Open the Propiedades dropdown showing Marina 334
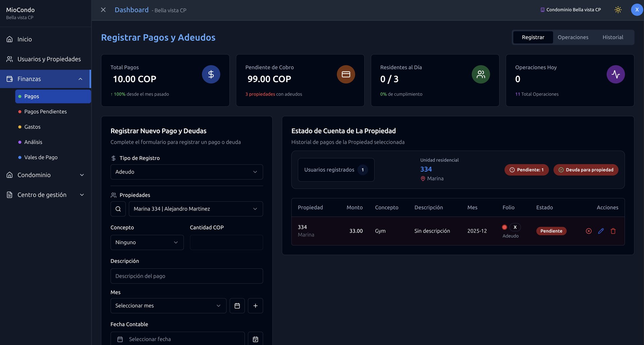This screenshot has height=345, width=644. click(196, 209)
